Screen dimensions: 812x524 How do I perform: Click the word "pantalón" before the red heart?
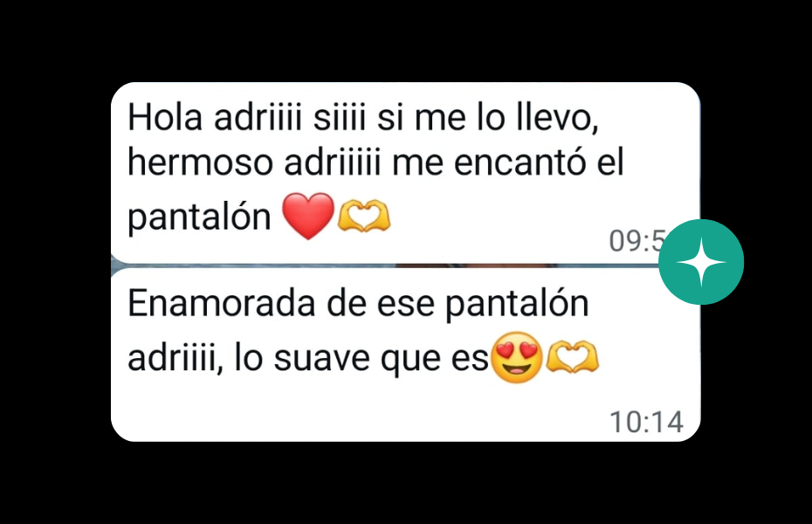coord(199,217)
